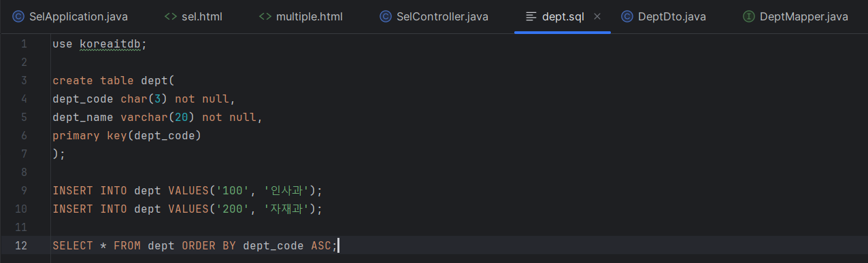Click the closing ');' on line 7
This screenshot has width=868, height=263.
59,154
